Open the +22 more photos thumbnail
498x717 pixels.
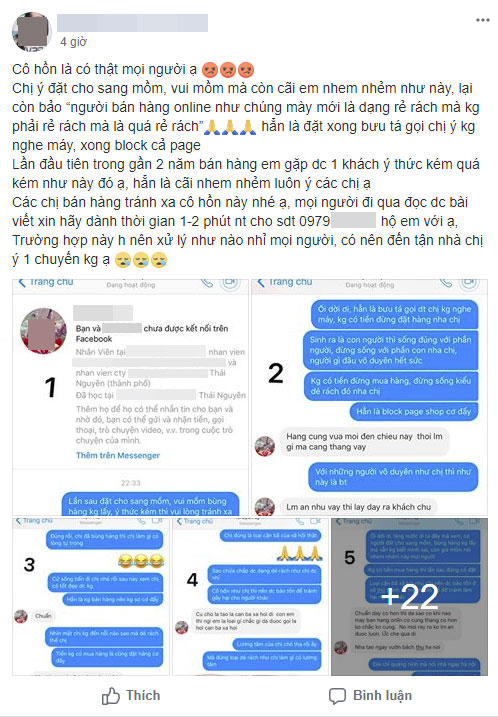pos(410,597)
